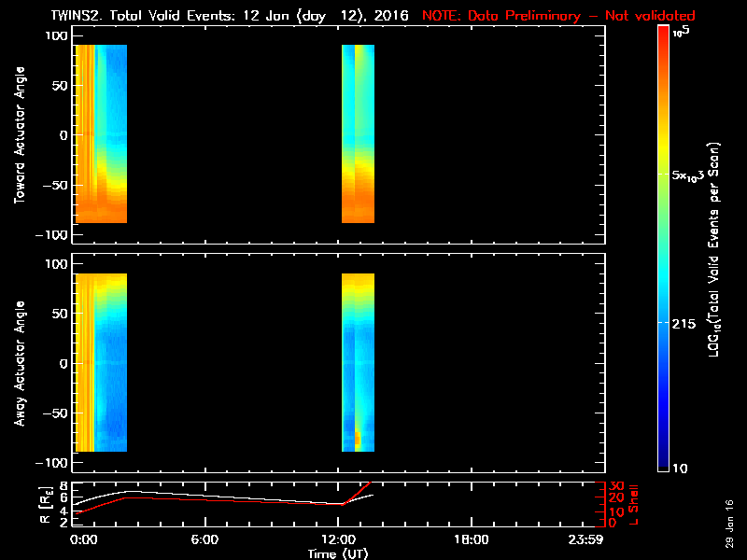Click the "0" tick label on the Toward panel

coord(63,135)
